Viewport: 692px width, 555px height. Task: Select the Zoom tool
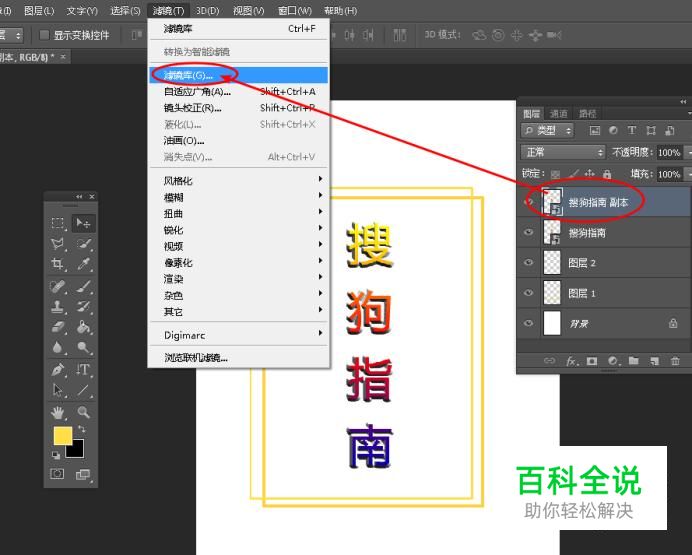click(x=83, y=412)
